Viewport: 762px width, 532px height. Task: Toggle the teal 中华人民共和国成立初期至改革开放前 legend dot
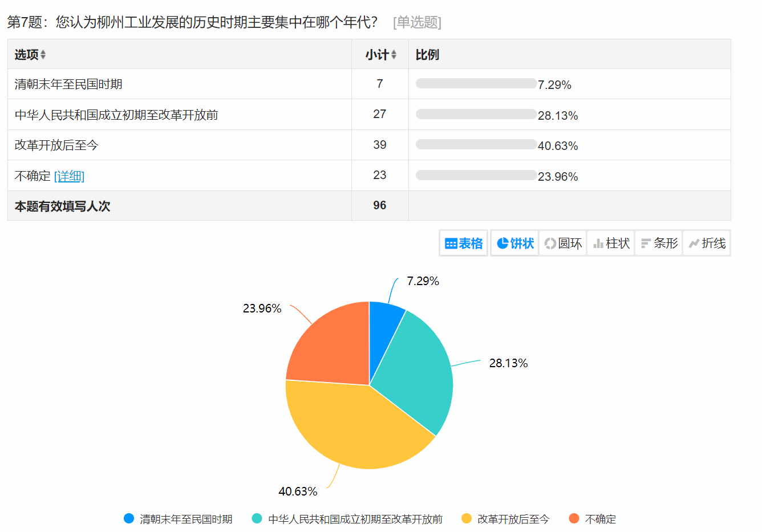[x=257, y=519]
